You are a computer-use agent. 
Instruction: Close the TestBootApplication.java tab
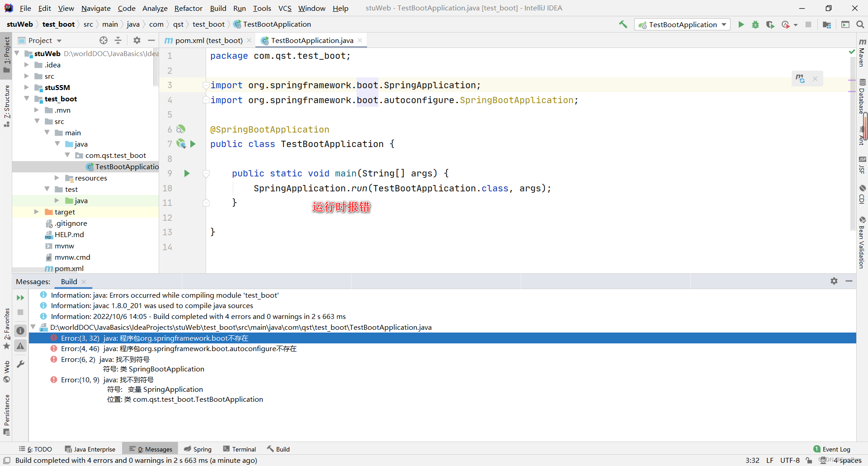click(x=360, y=40)
